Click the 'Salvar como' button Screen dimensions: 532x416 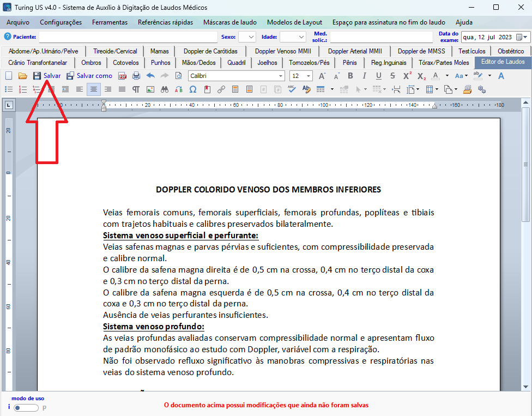[89, 76]
